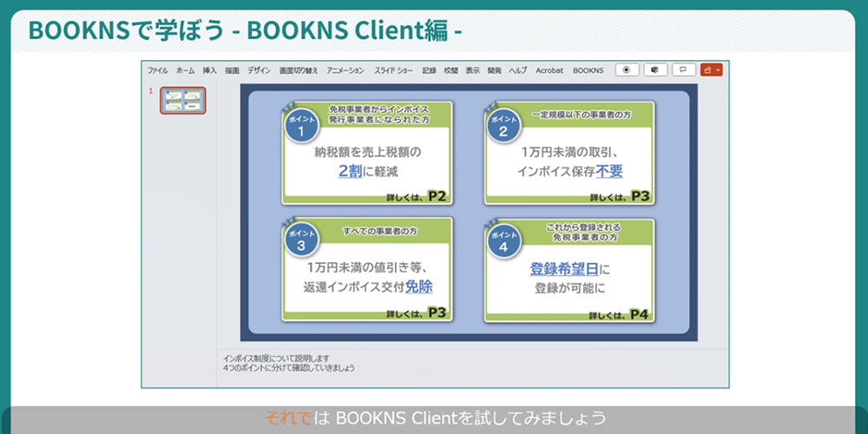Open the BOOKNS ribbon tab
Image resolution: width=868 pixels, height=434 pixels.
point(589,71)
